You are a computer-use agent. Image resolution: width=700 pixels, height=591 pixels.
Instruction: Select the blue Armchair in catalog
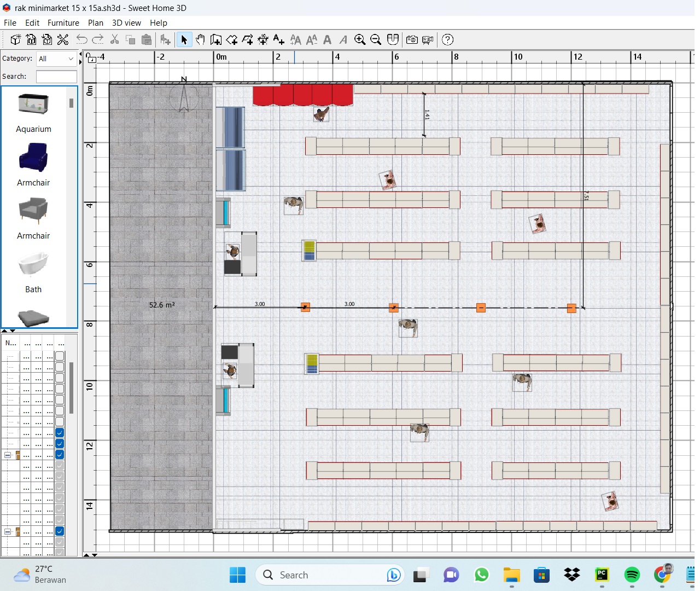[x=33, y=158]
